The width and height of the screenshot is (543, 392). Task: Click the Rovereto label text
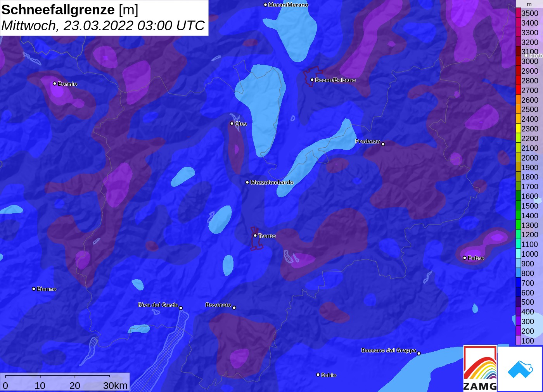(218, 305)
